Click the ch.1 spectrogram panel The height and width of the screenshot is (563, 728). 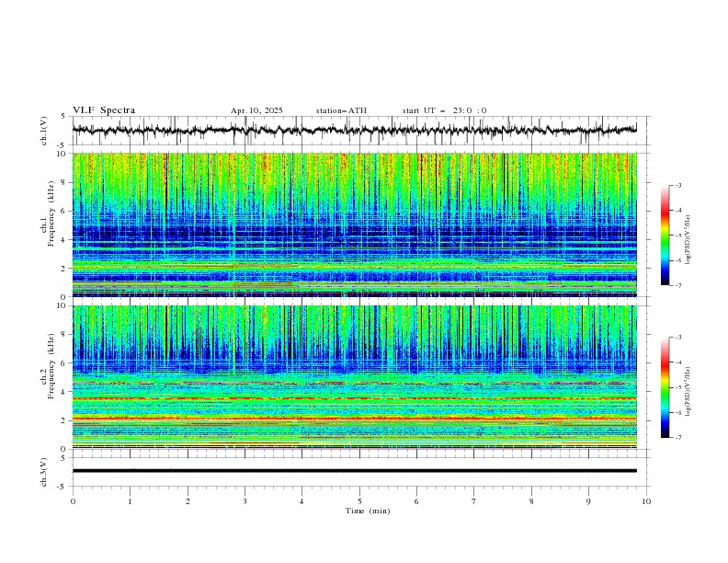tap(354, 224)
